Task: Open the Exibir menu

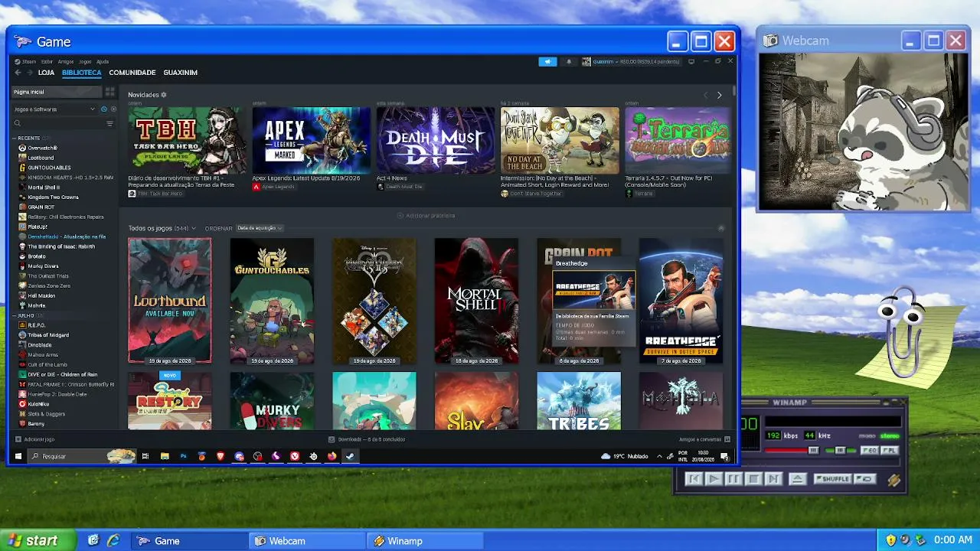Action: click(x=47, y=62)
